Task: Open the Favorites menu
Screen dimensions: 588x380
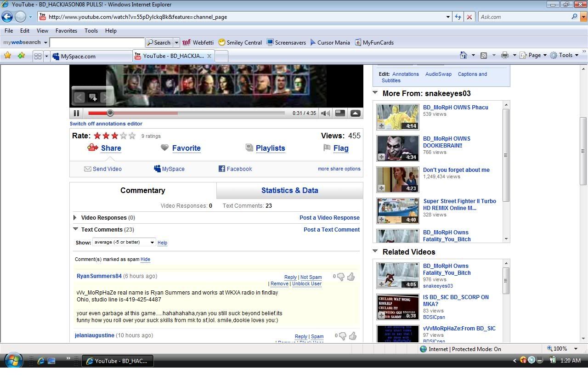Action: click(66, 31)
